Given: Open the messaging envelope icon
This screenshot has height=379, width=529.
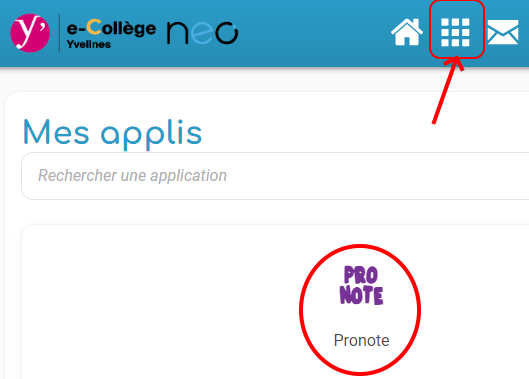Looking at the screenshot, I should (503, 32).
